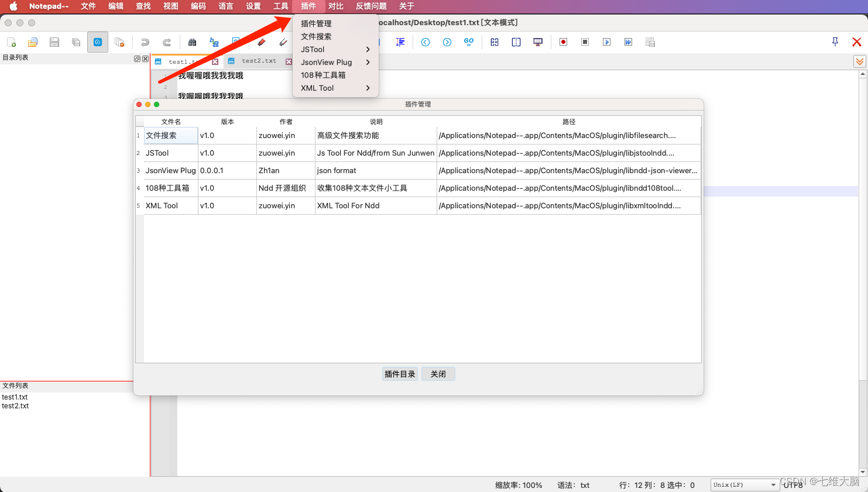This screenshot has width=868, height=492.
Task: Click the undo arrow icon
Action: click(x=145, y=42)
